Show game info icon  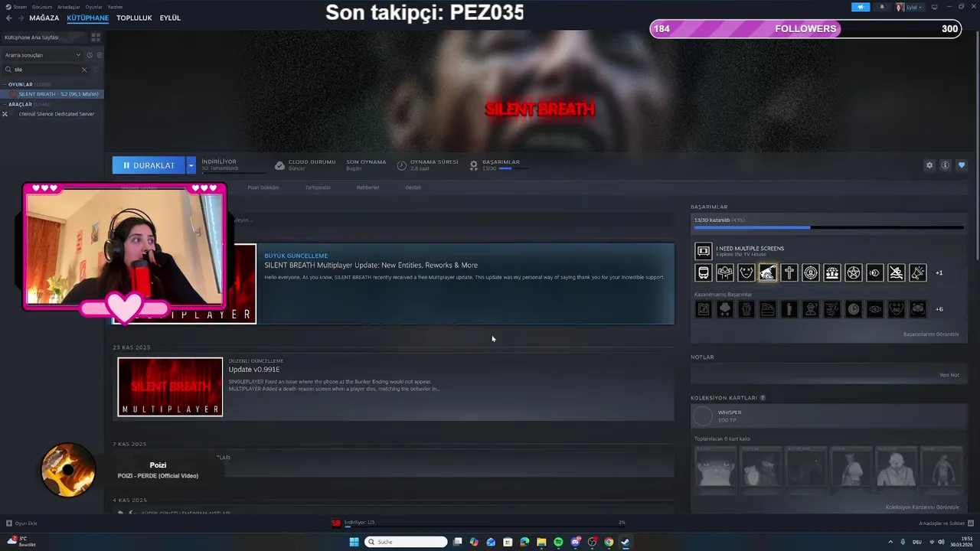point(946,165)
